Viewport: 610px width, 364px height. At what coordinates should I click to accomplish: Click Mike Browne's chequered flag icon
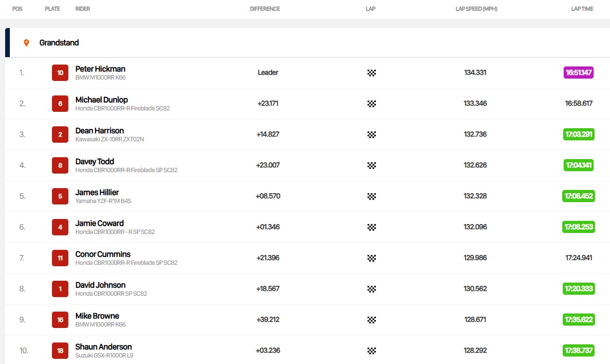[x=371, y=320]
